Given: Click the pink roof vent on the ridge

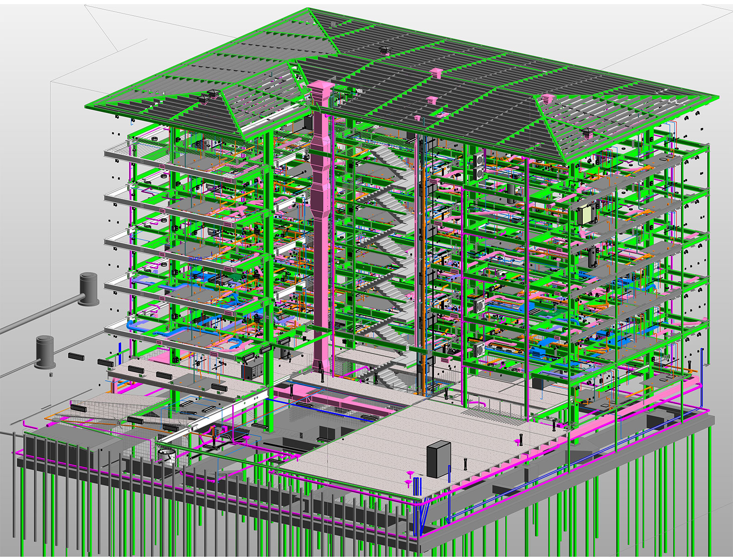Looking at the screenshot, I should click(435, 72).
